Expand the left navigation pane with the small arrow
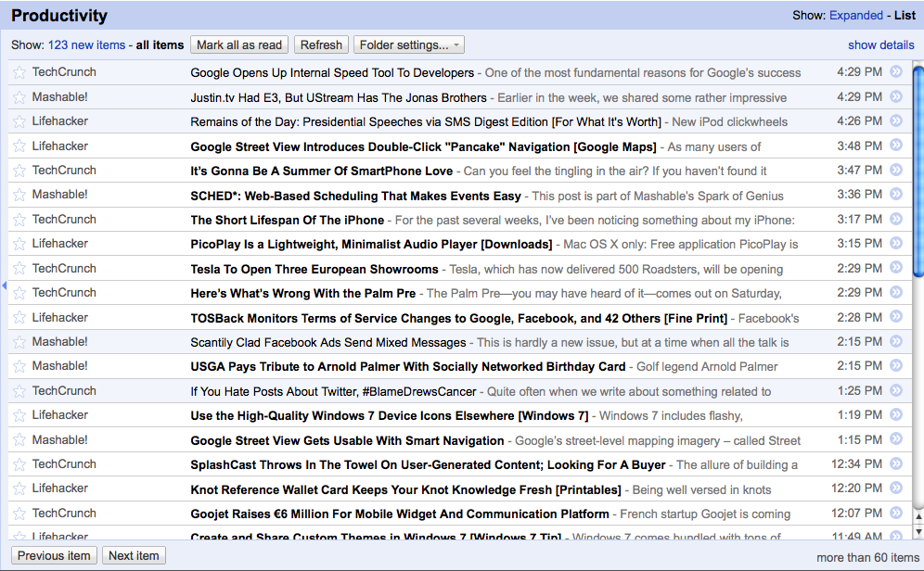 click(4, 286)
